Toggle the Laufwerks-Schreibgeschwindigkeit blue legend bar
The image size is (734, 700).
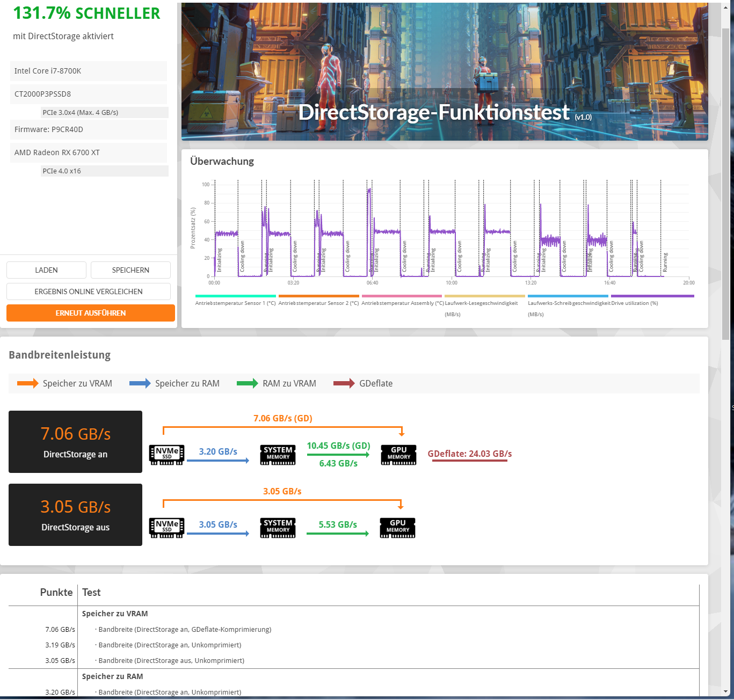pyautogui.click(x=568, y=296)
